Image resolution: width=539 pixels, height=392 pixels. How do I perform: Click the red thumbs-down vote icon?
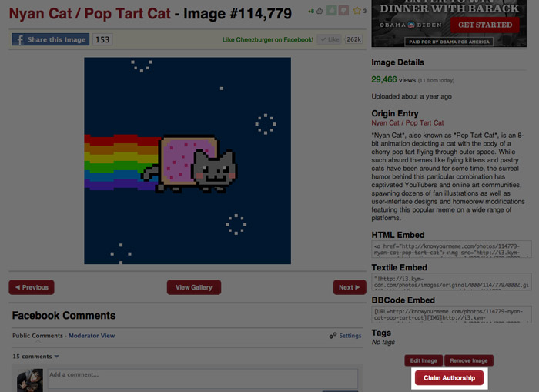tap(343, 11)
